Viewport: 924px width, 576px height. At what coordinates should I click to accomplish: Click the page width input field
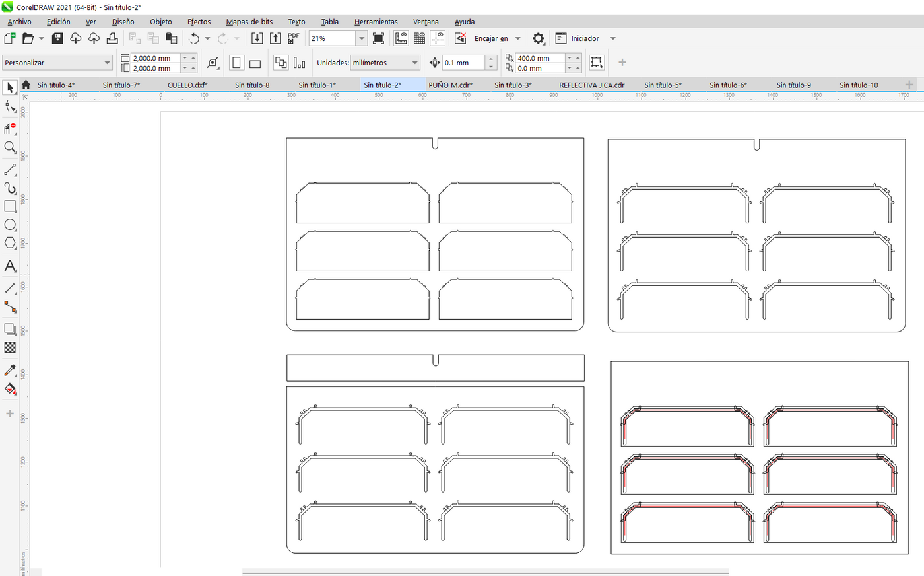156,58
